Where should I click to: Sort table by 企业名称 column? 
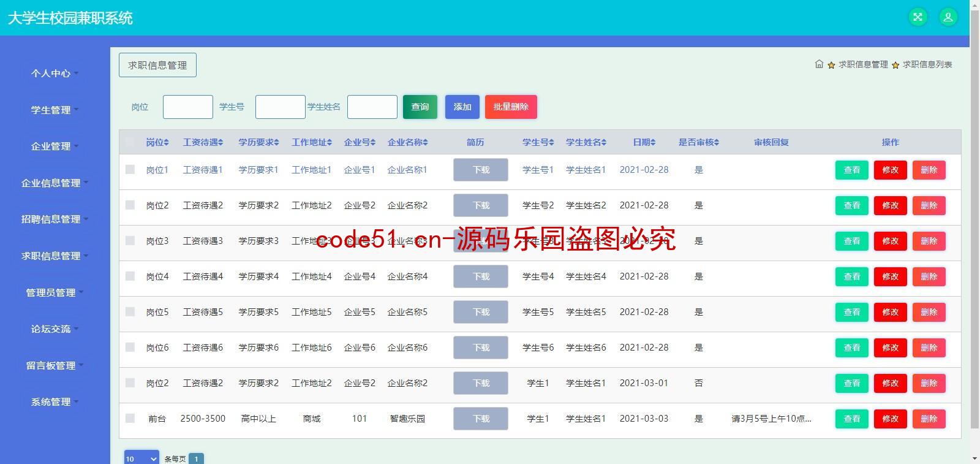click(407, 142)
